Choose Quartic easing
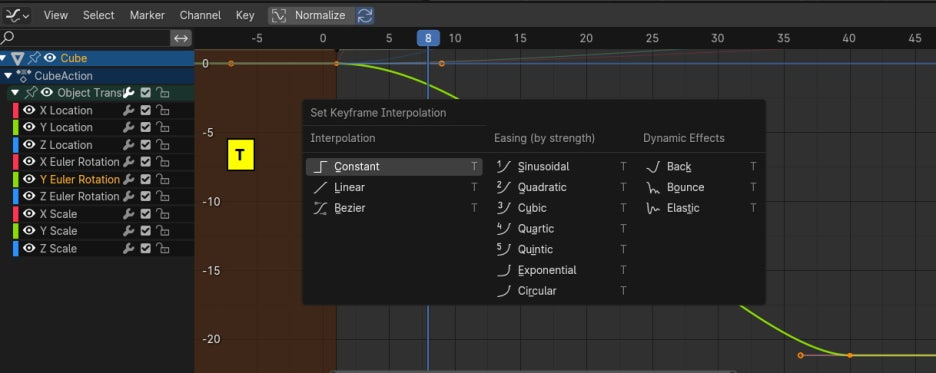This screenshot has width=936, height=373. [561, 229]
